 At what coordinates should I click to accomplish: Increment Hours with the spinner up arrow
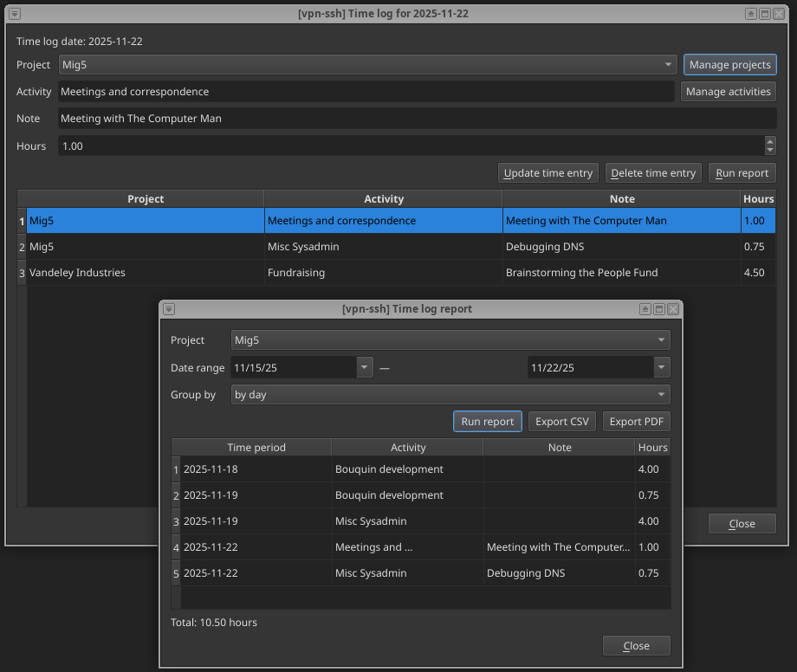(x=770, y=140)
